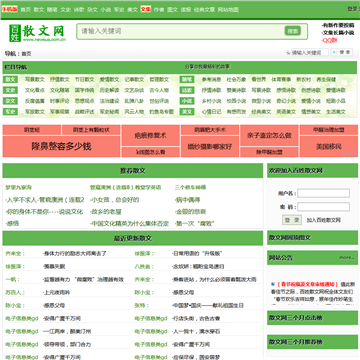Open article 日常用语的“升级版”
The width and height of the screenshot is (360, 360).
click(197, 253)
